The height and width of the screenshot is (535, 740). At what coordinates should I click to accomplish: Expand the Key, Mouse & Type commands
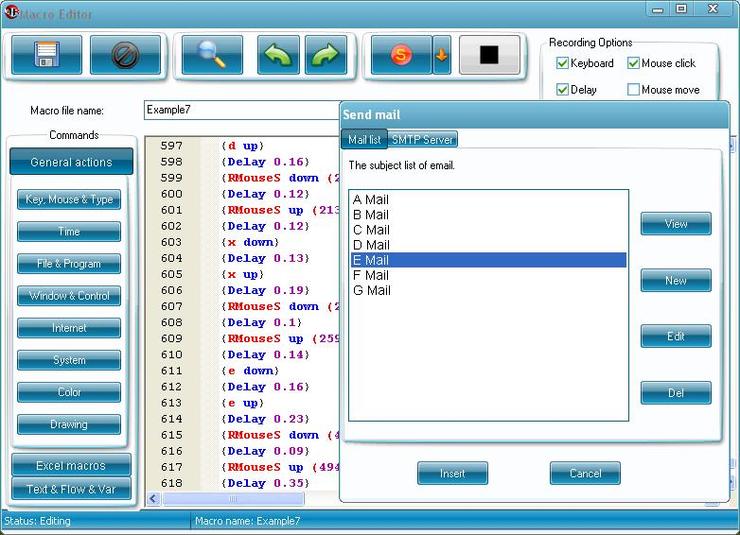pos(69,200)
